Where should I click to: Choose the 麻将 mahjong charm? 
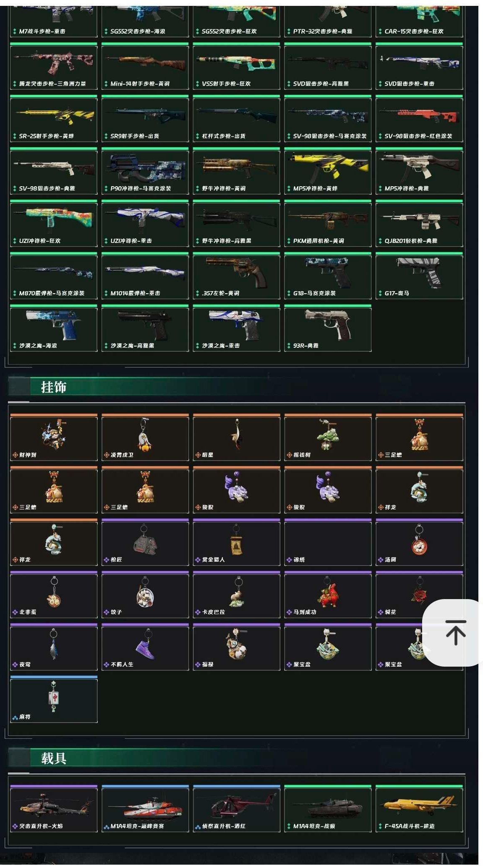54,699
